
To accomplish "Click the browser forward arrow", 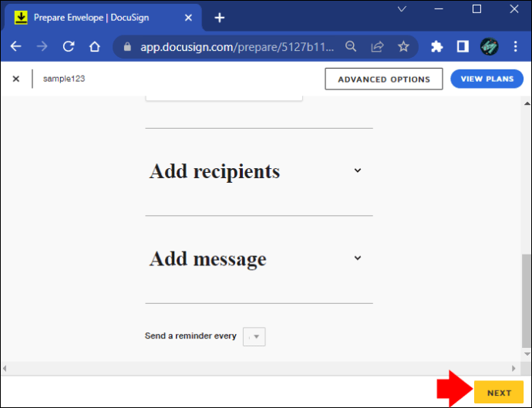I will (42, 46).
